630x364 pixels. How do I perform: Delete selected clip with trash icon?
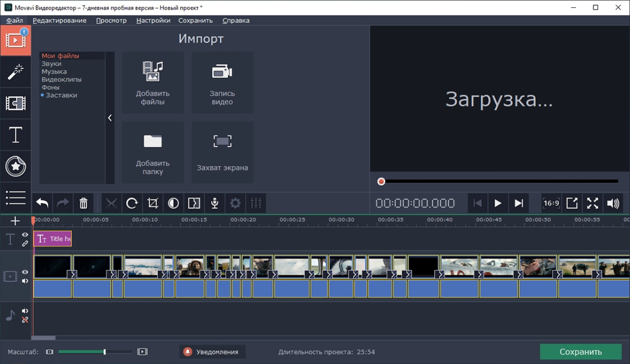[x=84, y=203]
